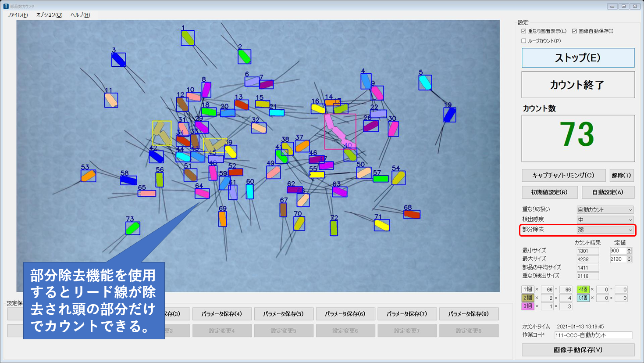Select detected part number 5 in image
Screen dimensions: 644x363
[425, 83]
